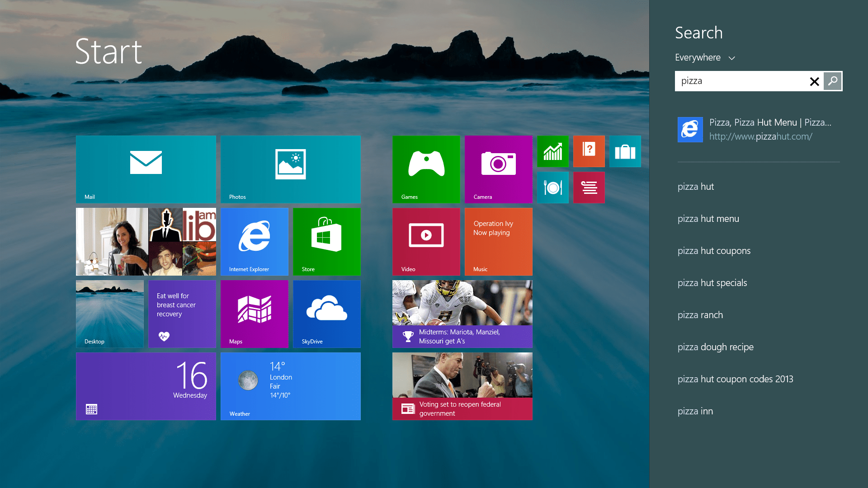The height and width of the screenshot is (488, 868).
Task: Open the Games tile
Action: [426, 169]
